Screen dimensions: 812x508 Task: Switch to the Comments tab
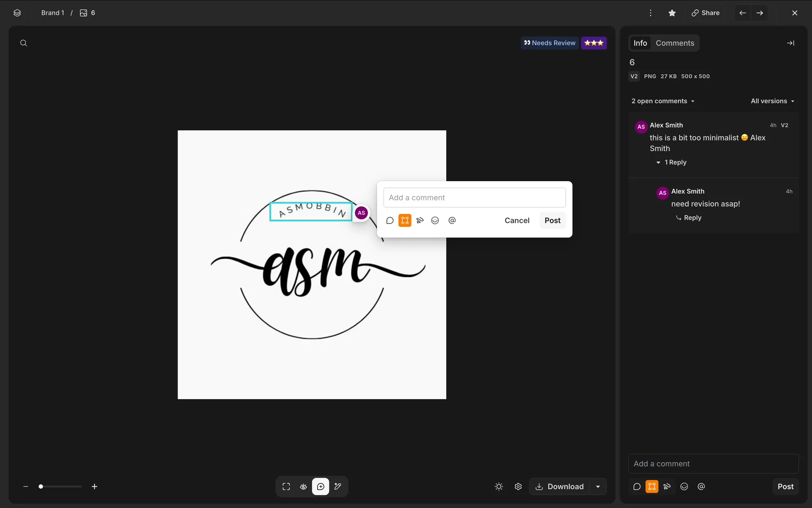coord(675,43)
